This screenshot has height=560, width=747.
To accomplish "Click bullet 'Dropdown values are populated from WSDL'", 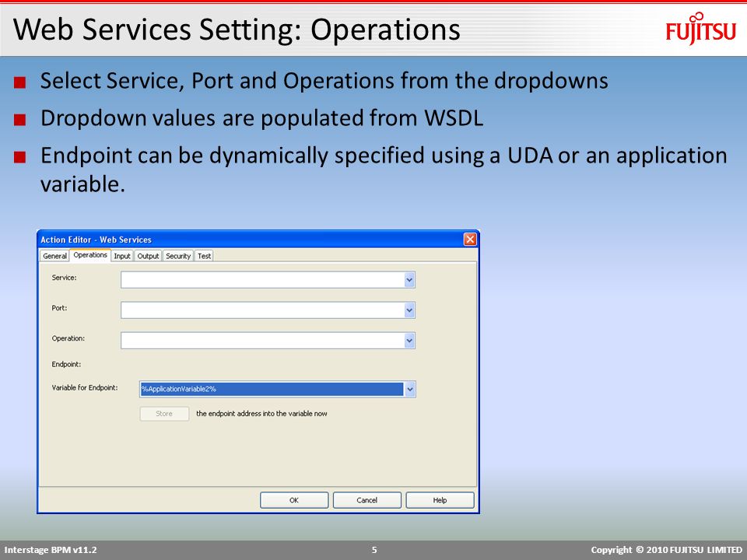I will [x=262, y=118].
